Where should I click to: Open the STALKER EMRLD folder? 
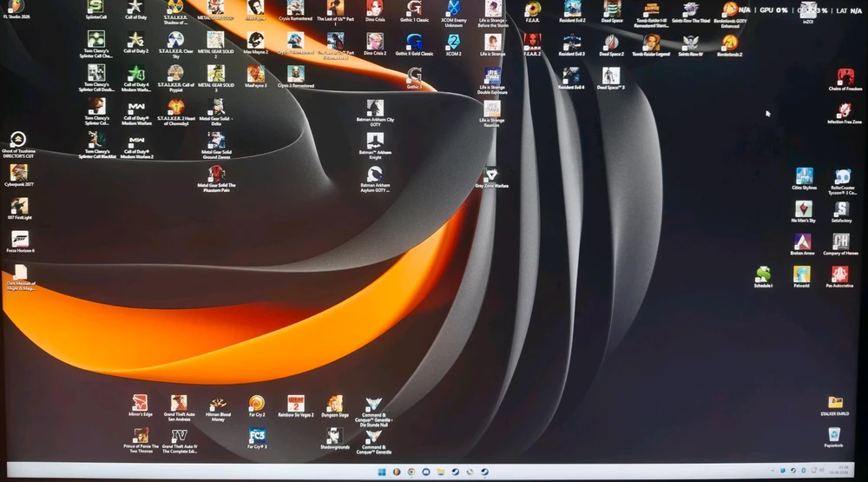pyautogui.click(x=835, y=406)
